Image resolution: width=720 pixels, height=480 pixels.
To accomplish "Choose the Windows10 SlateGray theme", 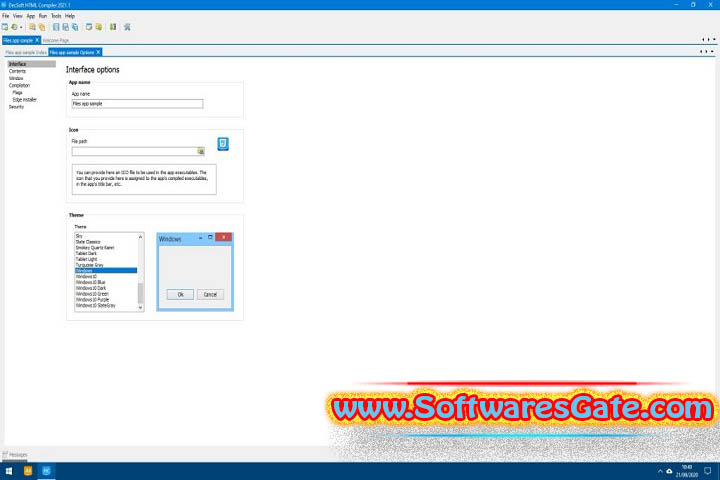I will tap(106, 305).
